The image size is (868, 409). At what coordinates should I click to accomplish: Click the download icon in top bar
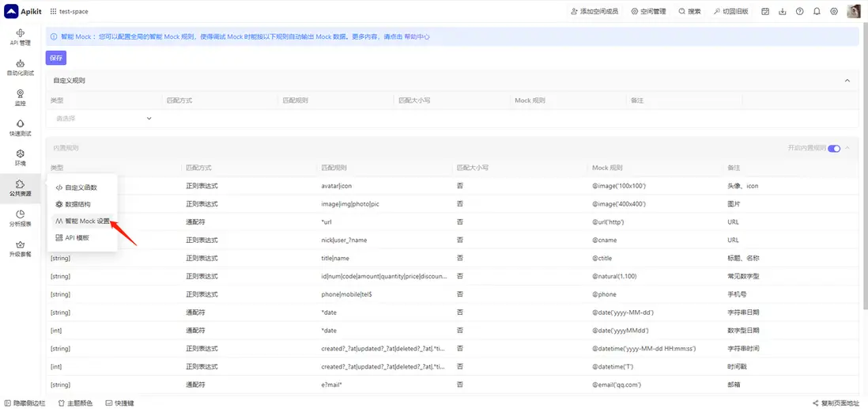(782, 11)
